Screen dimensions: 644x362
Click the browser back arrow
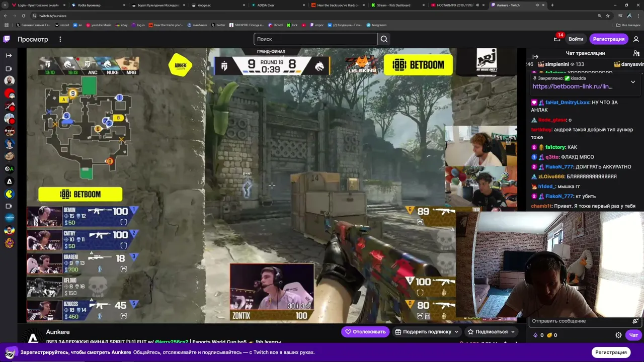(6, 16)
